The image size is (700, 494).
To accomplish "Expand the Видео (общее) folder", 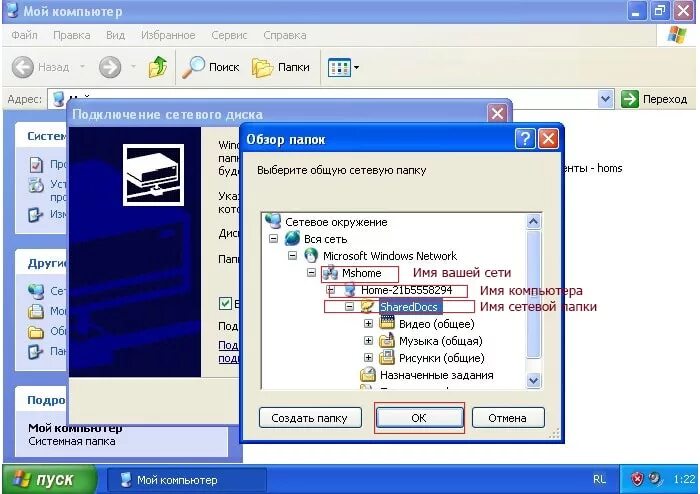I will [368, 324].
